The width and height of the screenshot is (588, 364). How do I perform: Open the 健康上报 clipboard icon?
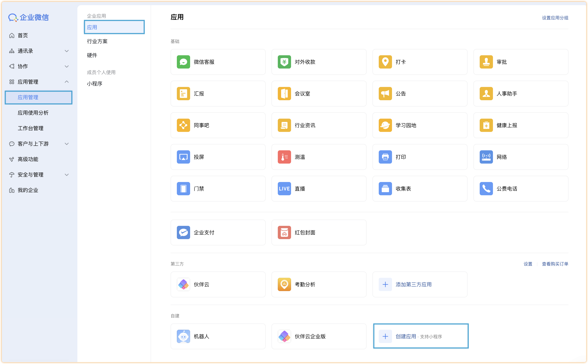click(x=486, y=125)
